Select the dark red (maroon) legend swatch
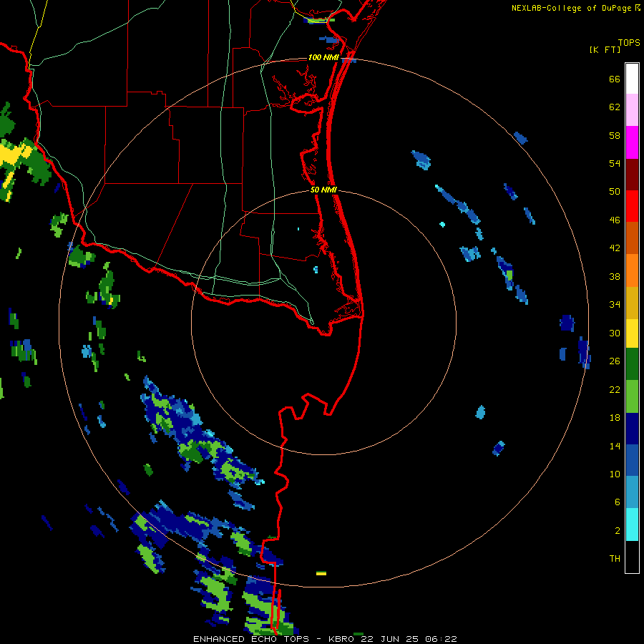644x644 pixels. pyautogui.click(x=632, y=175)
